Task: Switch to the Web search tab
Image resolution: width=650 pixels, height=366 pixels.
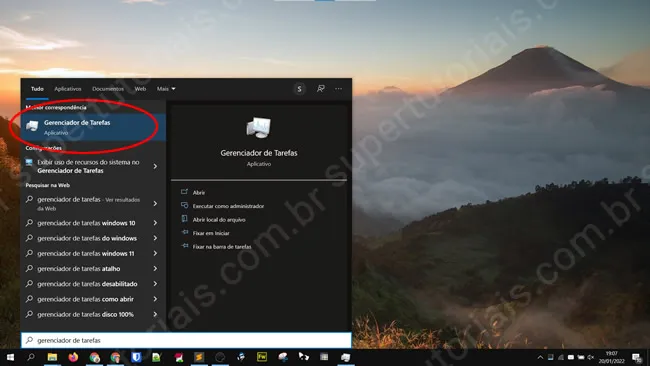Action: [x=140, y=89]
